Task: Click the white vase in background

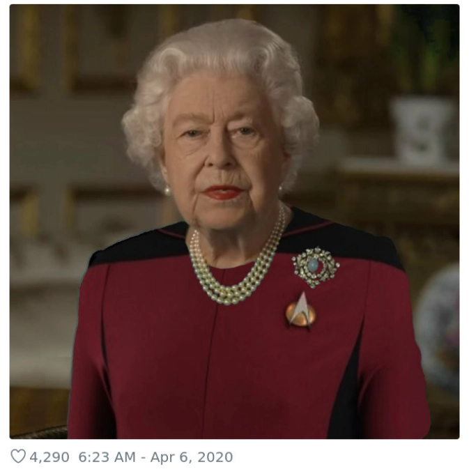Action: [x=422, y=130]
